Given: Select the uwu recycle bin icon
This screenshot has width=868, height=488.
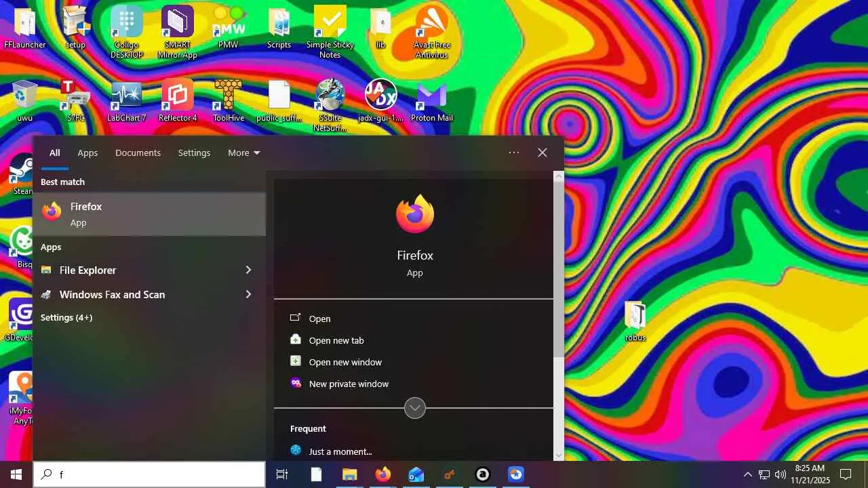Looking at the screenshot, I should [25, 101].
